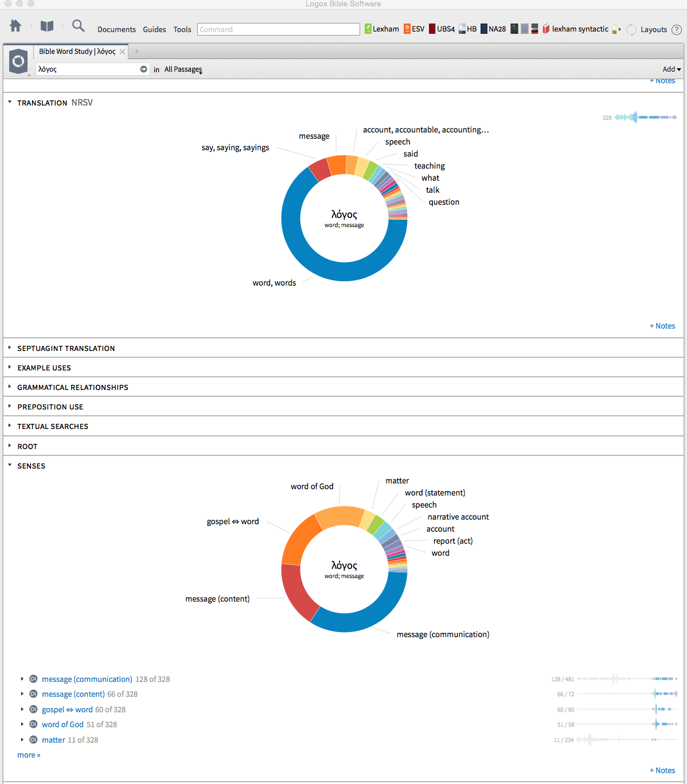This screenshot has height=784, width=687.
Task: Open the Library book icon
Action: click(47, 26)
